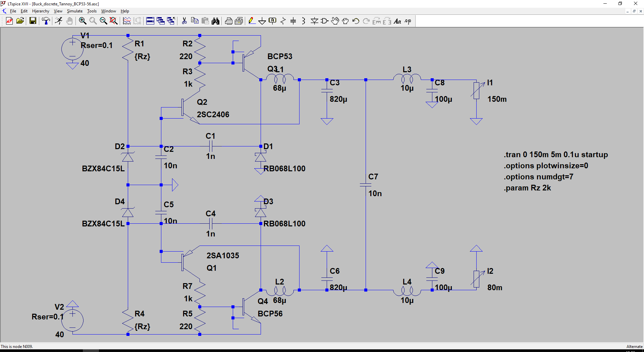Select the Mirror tool icon

point(387,21)
